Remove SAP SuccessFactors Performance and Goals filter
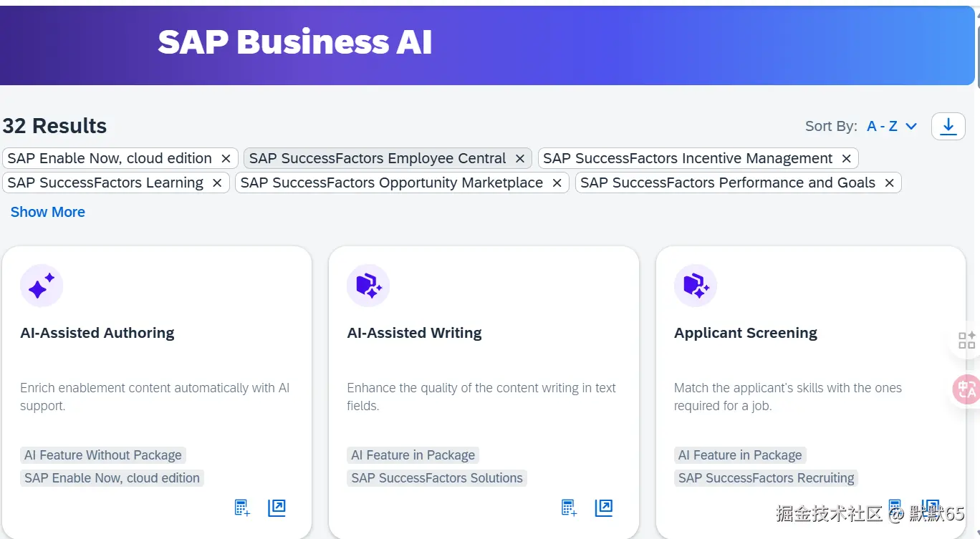The image size is (980, 539). click(x=889, y=183)
